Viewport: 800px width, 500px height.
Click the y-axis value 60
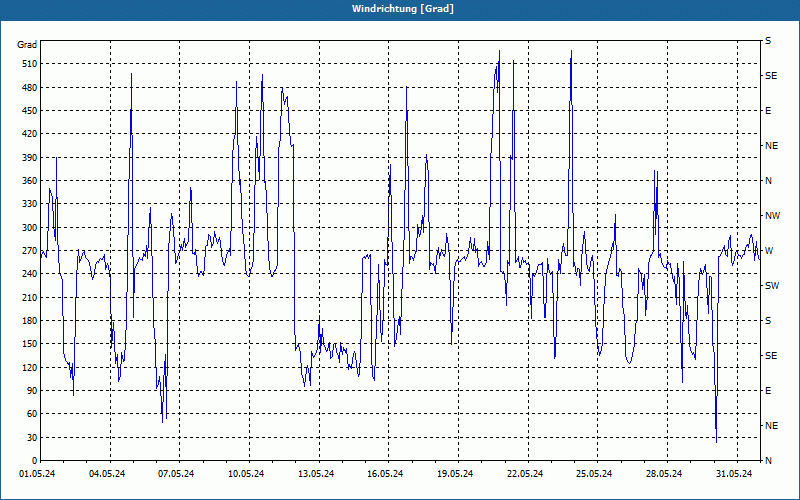pos(33,414)
